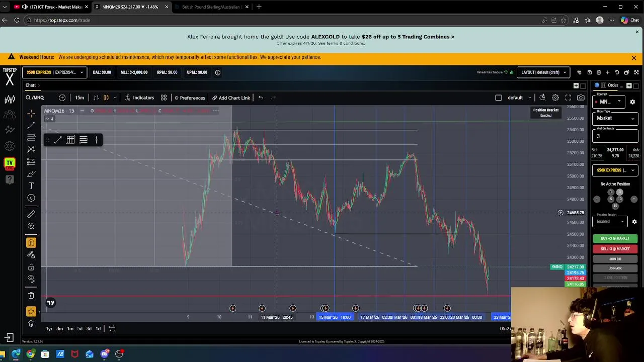Viewport: 644px width, 362px height.
Task: Select the zoom-in magnifier tool
Action: pos(31,226)
